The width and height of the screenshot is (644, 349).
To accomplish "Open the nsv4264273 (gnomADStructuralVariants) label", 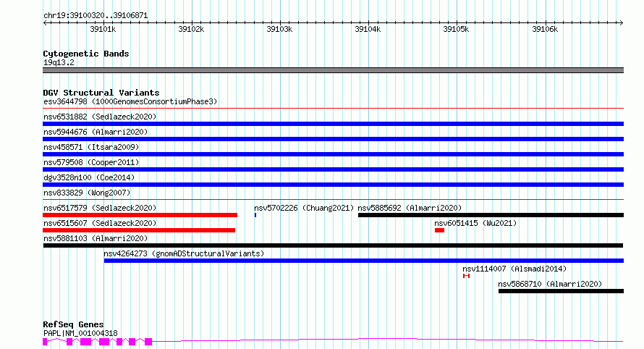I will click(x=184, y=253).
